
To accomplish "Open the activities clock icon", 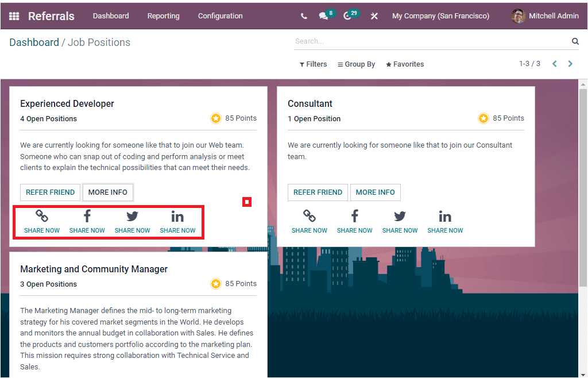I will tap(347, 16).
